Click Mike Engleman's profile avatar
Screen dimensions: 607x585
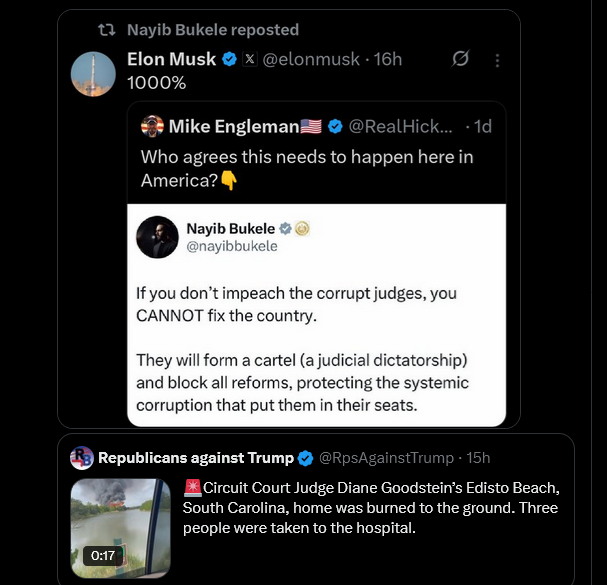tap(152, 126)
